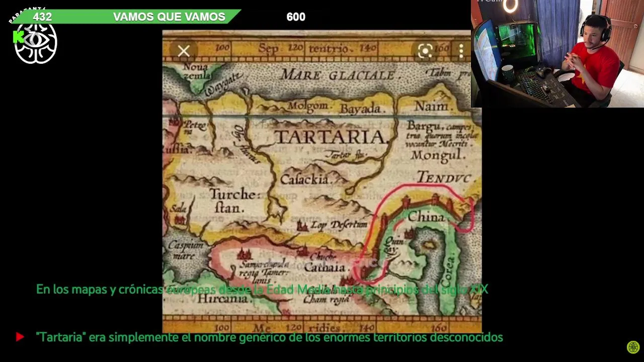
Task: Click the streamer webcam feed
Action: 557,54
